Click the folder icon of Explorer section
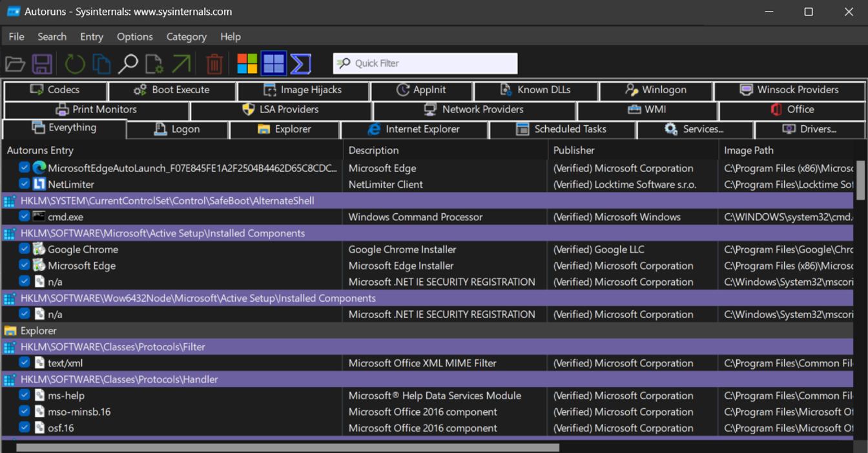 click(10, 330)
